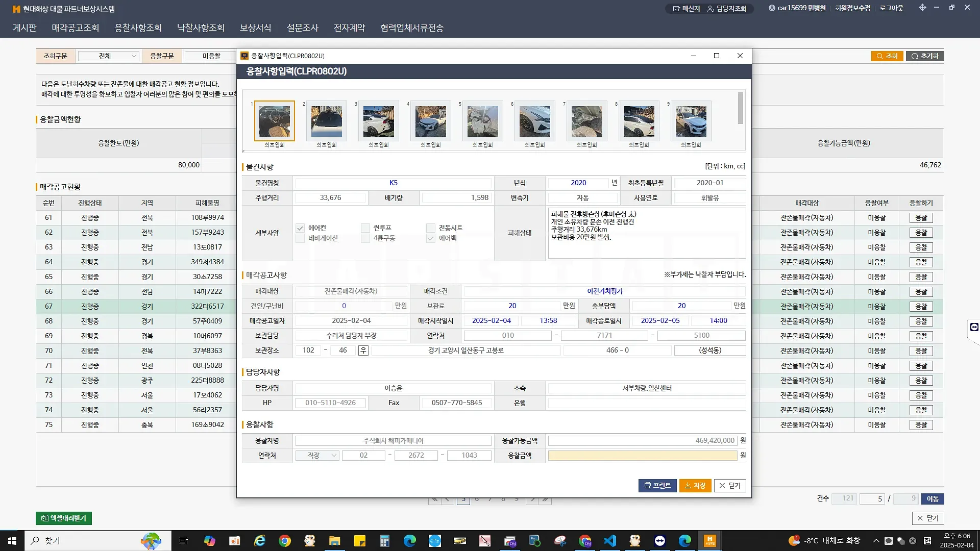This screenshot has width=980, height=551.
Task: Click the 프린트 print button in dialog
Action: (x=657, y=486)
